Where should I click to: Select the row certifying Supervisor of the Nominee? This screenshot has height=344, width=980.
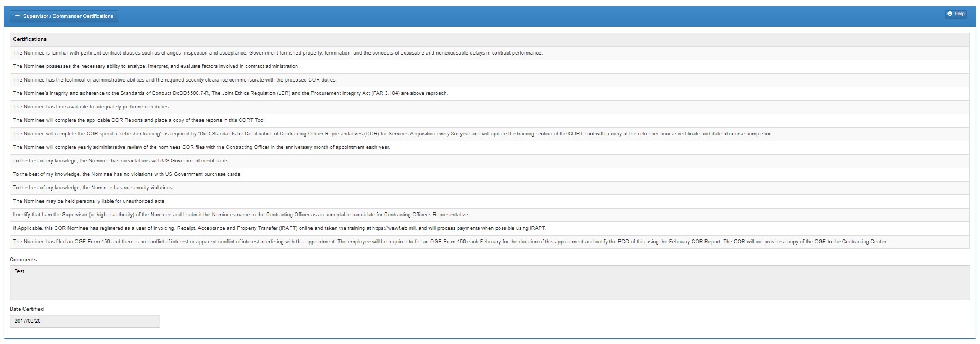(241, 215)
